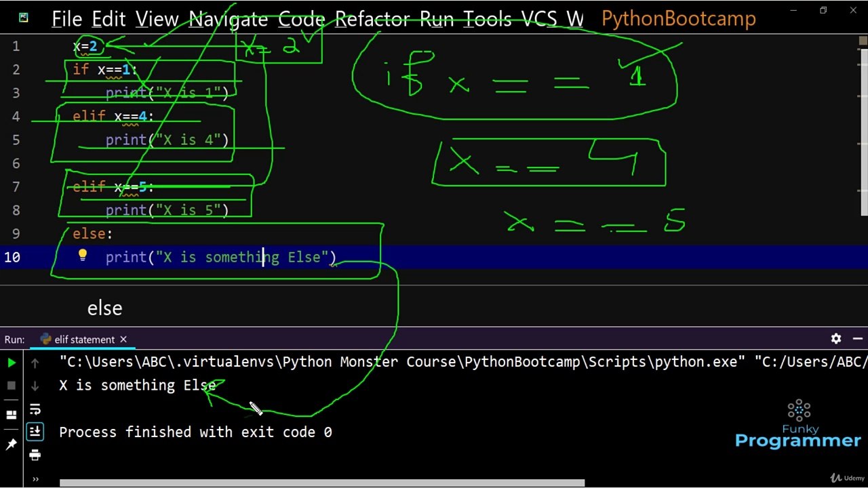Rerun the elif statement script
The image size is (868, 488).
pyautogui.click(x=12, y=363)
